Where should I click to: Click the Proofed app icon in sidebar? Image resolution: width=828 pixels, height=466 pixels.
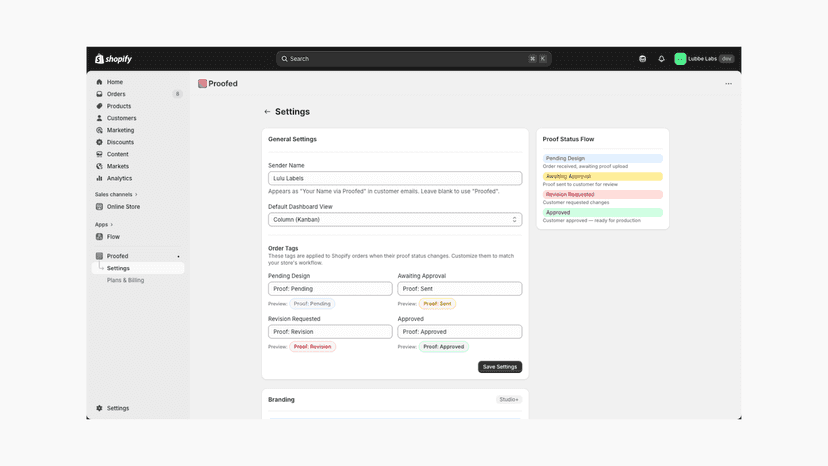coord(99,256)
